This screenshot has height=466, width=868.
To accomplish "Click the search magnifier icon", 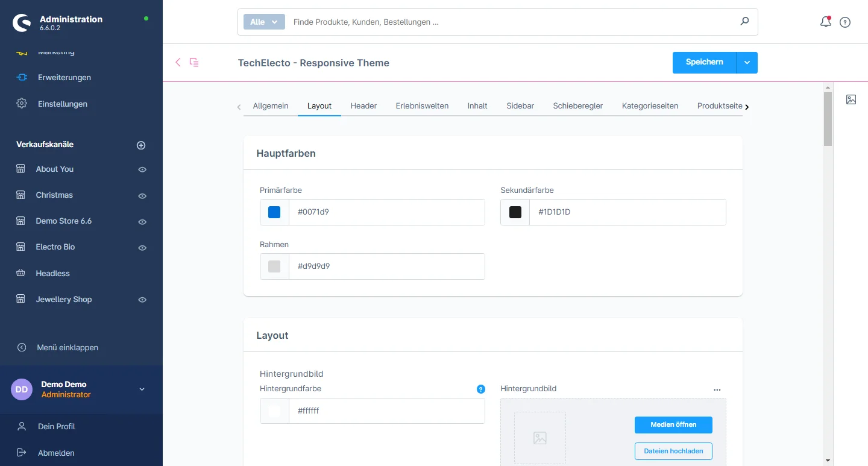I will pyautogui.click(x=744, y=22).
